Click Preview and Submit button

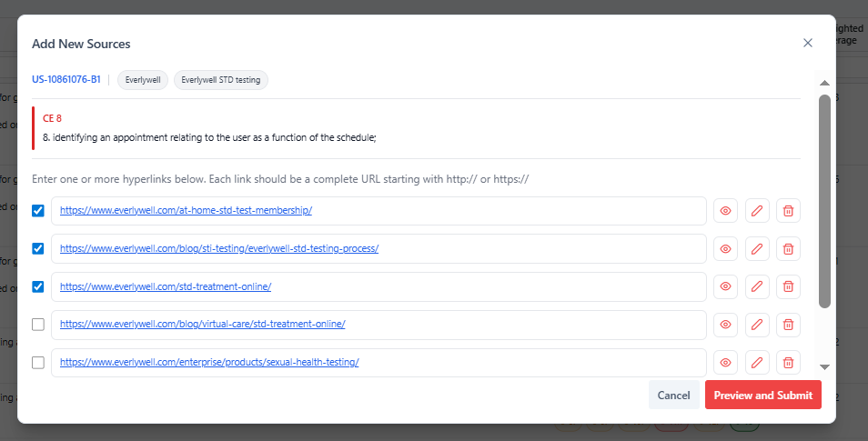point(762,396)
